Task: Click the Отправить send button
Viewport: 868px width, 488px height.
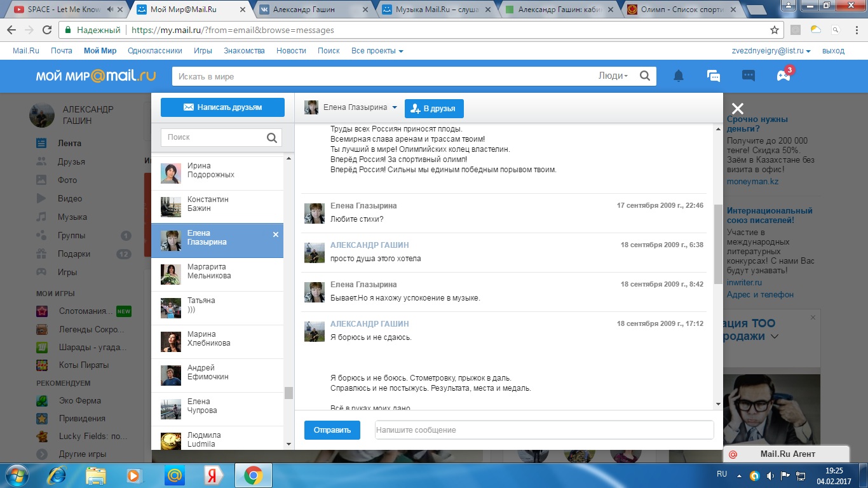Action: 332,430
